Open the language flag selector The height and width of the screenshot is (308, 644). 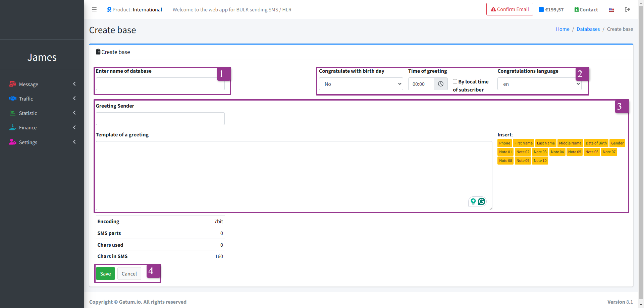(x=611, y=10)
